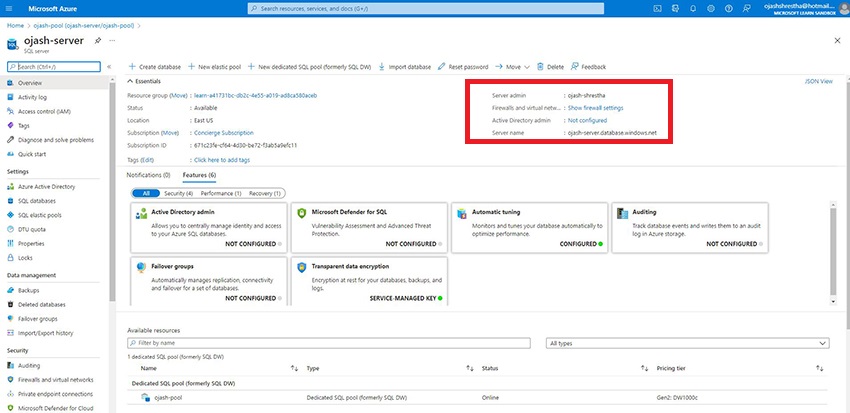Open Microsoft Defender for SQL card
Viewport: 850px width, 413px height.
[369, 228]
